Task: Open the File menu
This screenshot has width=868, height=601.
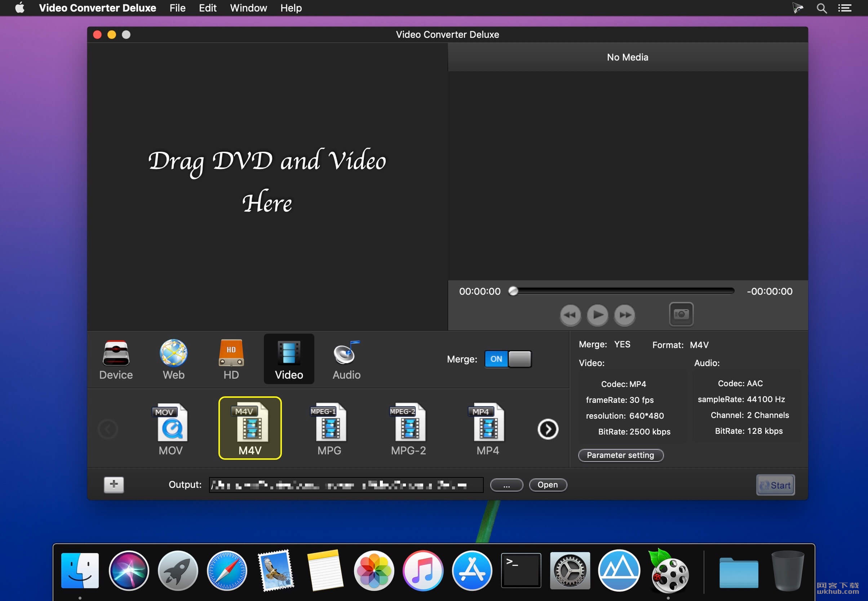Action: click(177, 8)
